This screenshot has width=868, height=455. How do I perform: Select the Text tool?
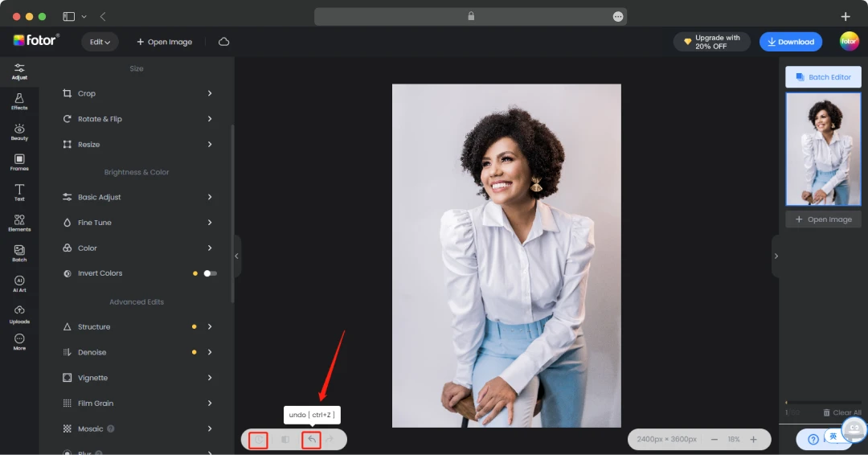coord(19,193)
